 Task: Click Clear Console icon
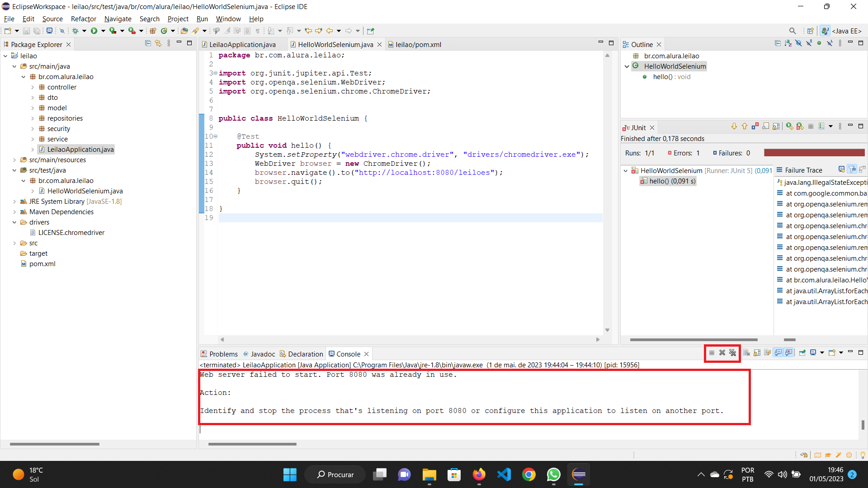point(746,352)
